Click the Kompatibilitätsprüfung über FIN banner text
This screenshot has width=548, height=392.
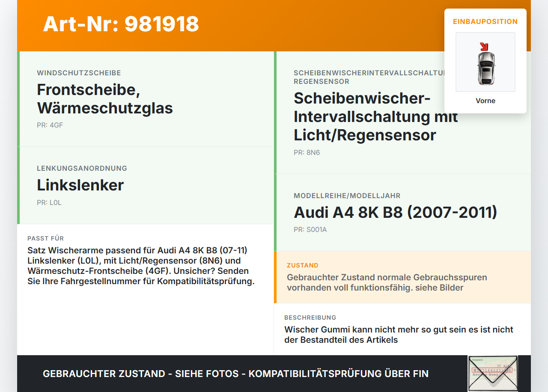pyautogui.click(x=235, y=373)
